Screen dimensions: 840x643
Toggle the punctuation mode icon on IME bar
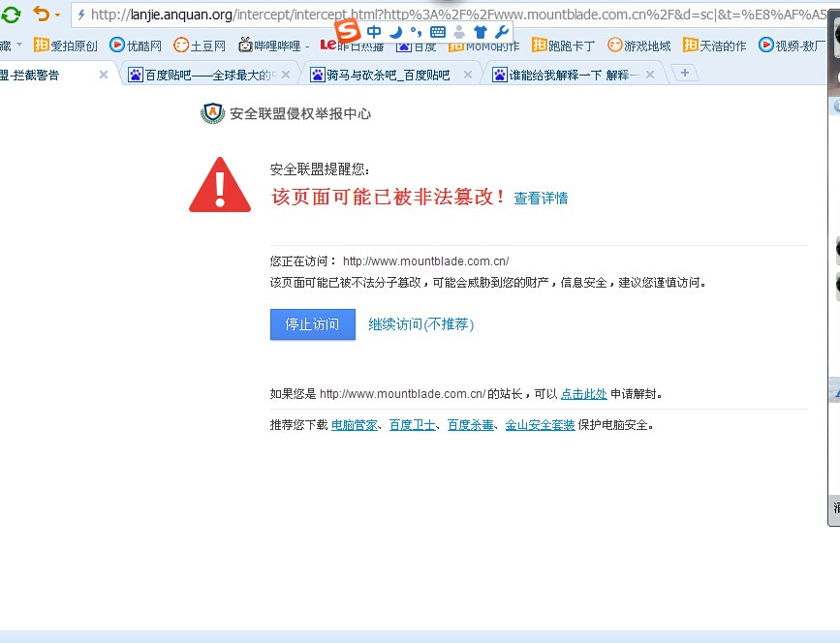[416, 33]
